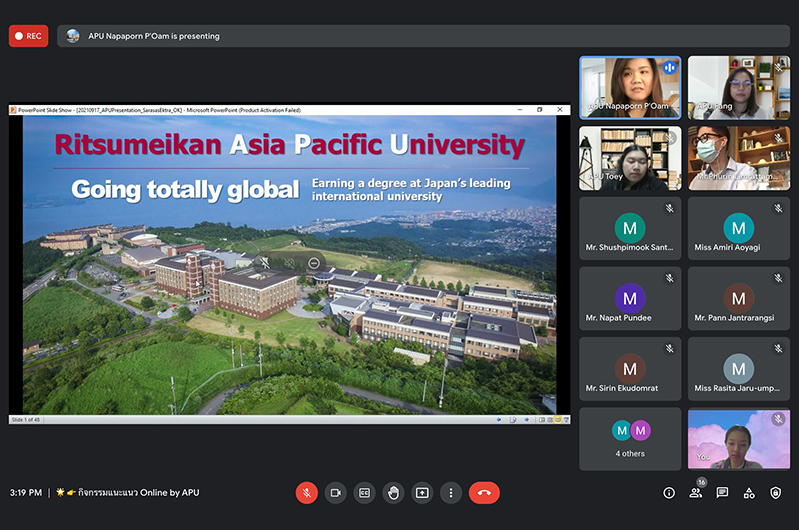
Task: Click the muted mic icon on APU Fang's tile
Action: coord(778,67)
